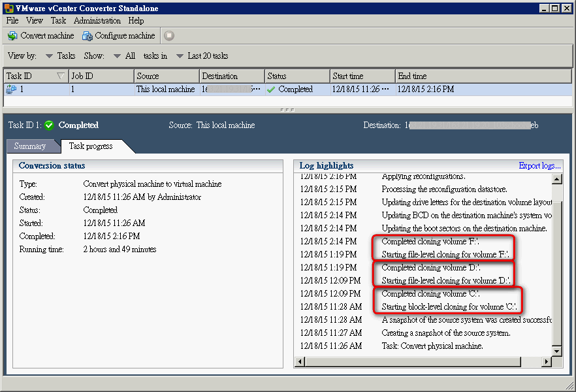
Task: Click log entry 'Creating a snapshot of the source system'
Action: (446, 333)
